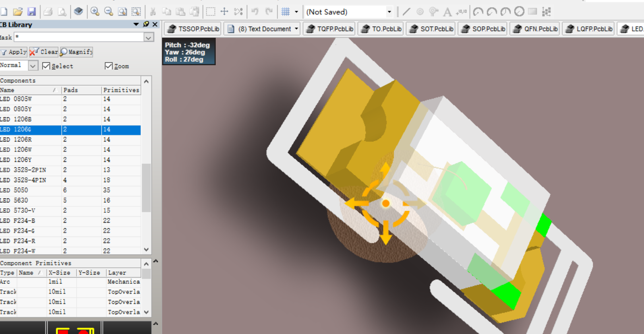644x334 pixels.
Task: Redo the last undone action
Action: tap(269, 12)
